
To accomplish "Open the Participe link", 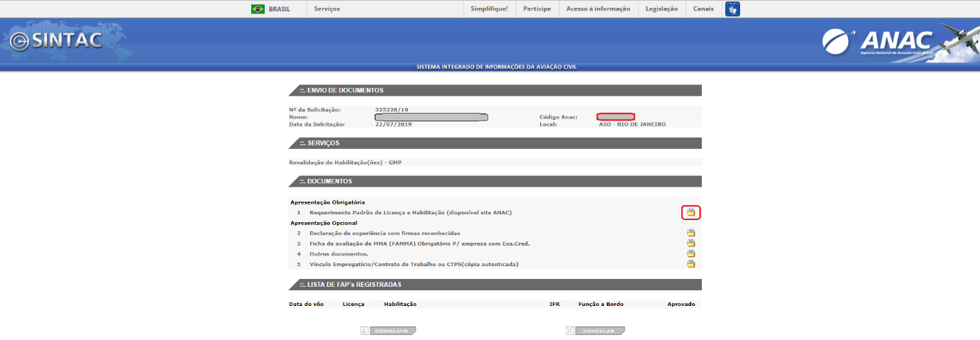I will [537, 9].
